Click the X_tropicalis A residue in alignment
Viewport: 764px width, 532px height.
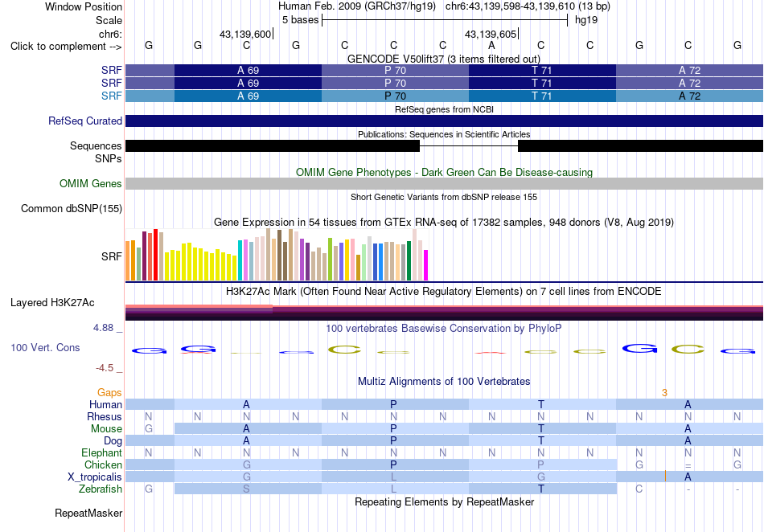[688, 477]
